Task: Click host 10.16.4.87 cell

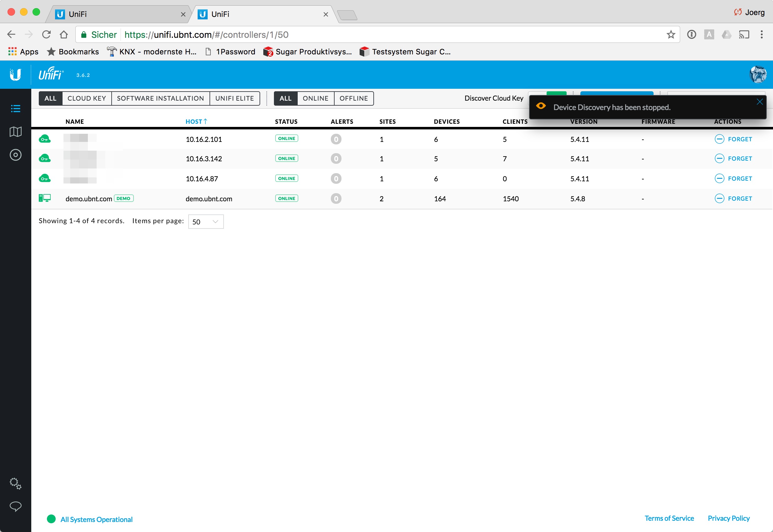Action: coord(202,179)
